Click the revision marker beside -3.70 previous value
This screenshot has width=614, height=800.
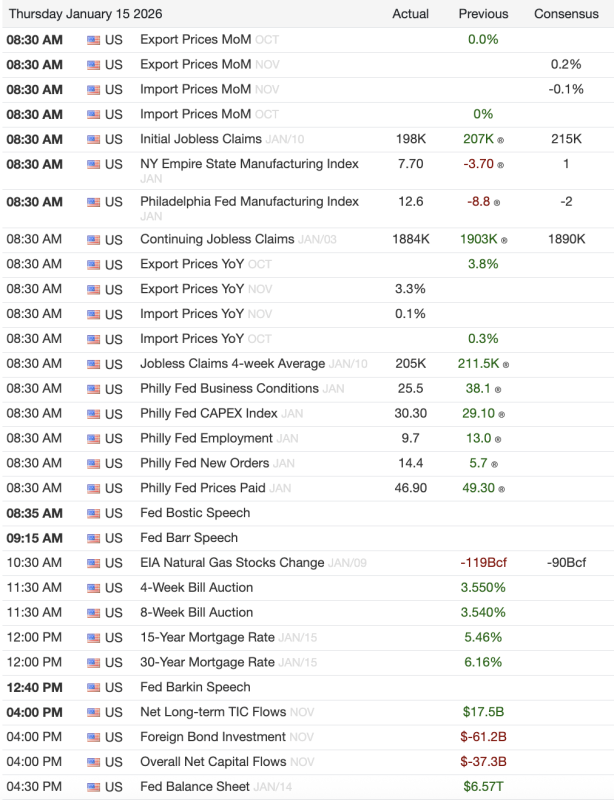point(501,165)
